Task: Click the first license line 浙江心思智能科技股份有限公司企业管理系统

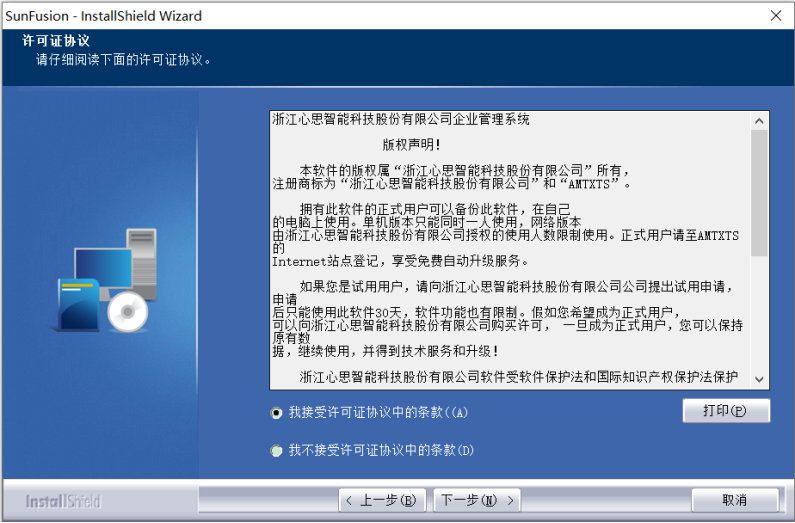Action: [401, 120]
